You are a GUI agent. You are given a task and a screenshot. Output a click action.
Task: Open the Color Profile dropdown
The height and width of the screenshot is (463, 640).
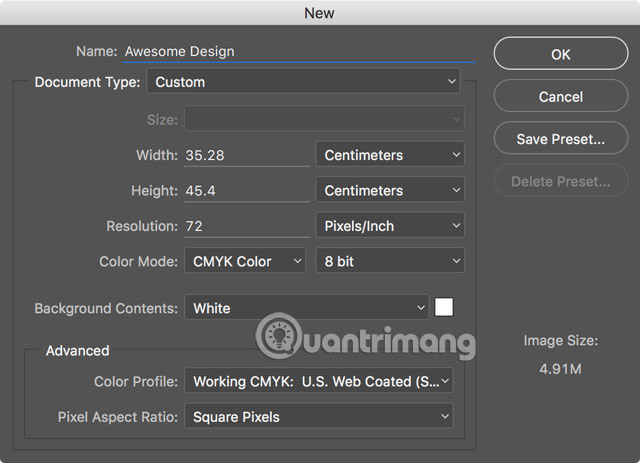click(318, 381)
